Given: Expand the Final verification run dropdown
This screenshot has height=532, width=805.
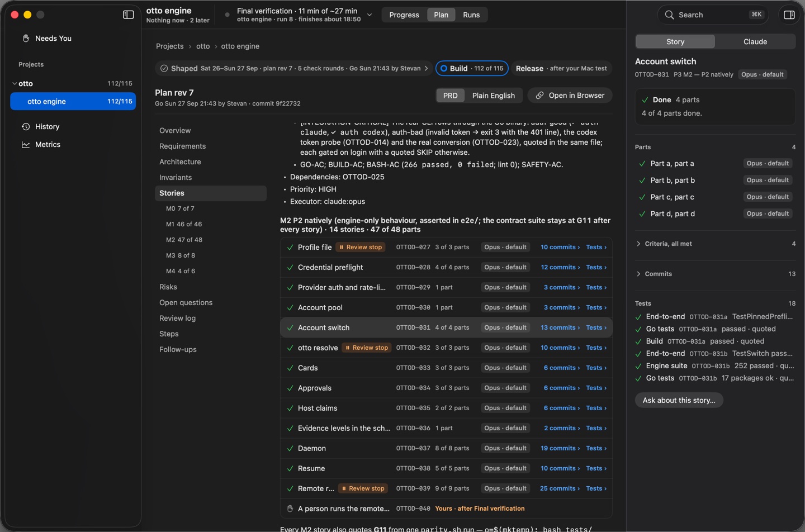Looking at the screenshot, I should (x=370, y=15).
